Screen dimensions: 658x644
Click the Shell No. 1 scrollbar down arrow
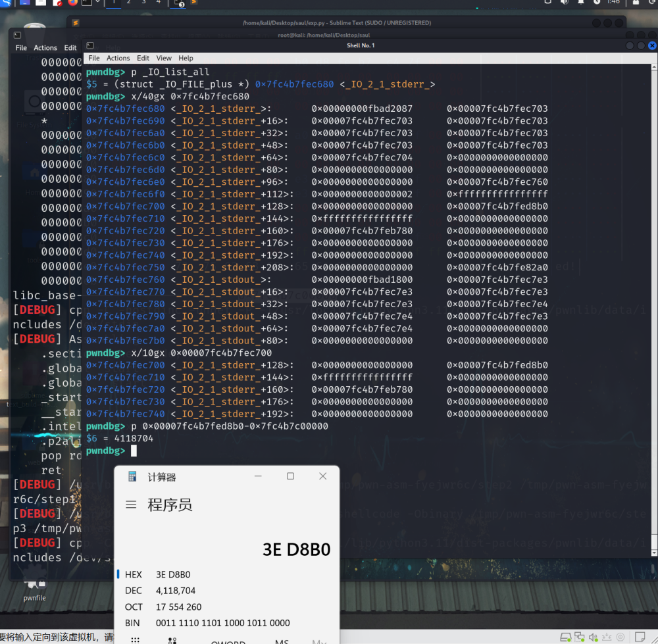click(x=654, y=553)
